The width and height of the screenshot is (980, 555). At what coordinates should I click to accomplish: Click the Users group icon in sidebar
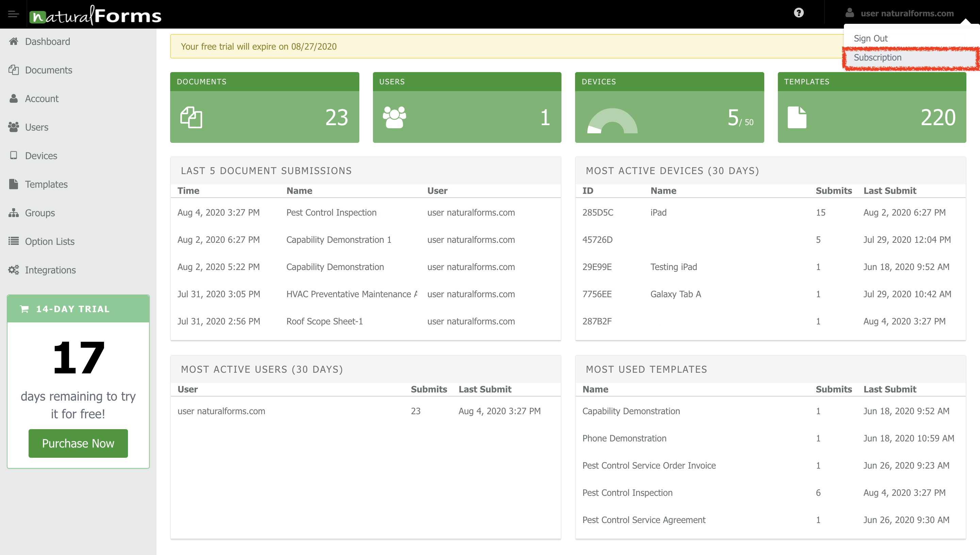[14, 127]
